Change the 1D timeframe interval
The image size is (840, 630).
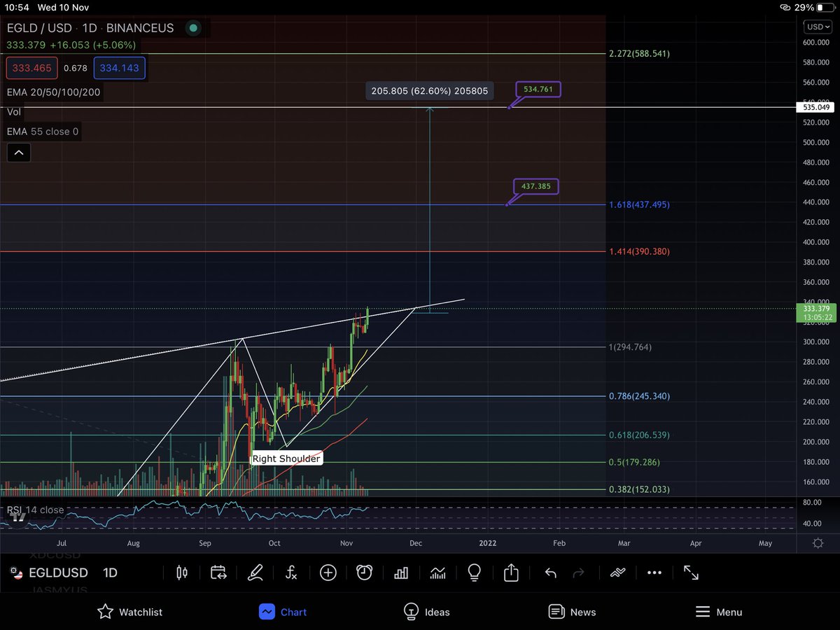click(111, 573)
